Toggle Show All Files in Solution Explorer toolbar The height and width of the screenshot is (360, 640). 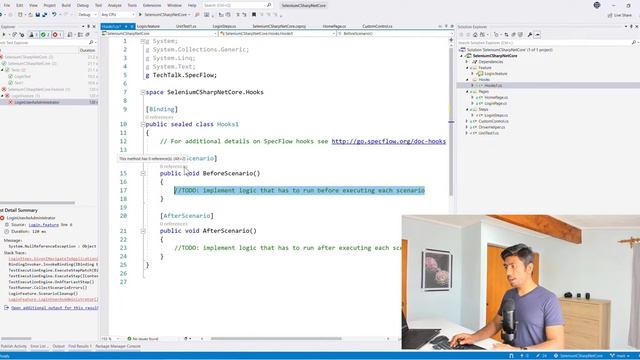click(x=520, y=35)
